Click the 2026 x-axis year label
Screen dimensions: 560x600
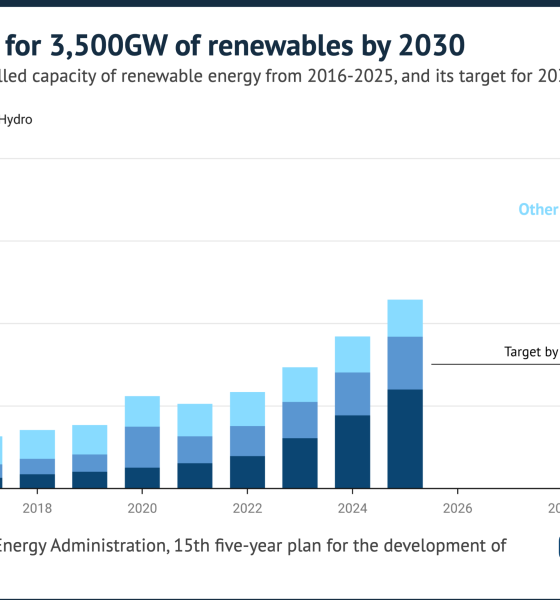pyautogui.click(x=457, y=508)
